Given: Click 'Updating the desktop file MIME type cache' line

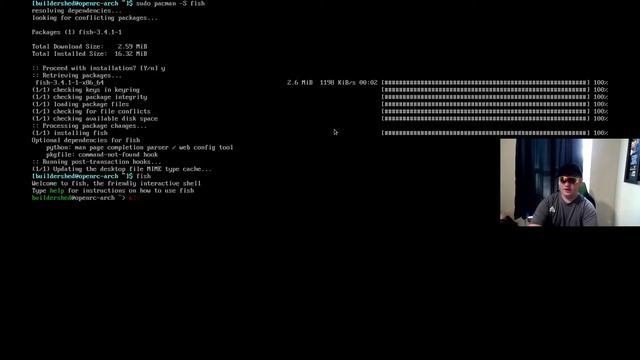Looking at the screenshot, I should (122, 169).
